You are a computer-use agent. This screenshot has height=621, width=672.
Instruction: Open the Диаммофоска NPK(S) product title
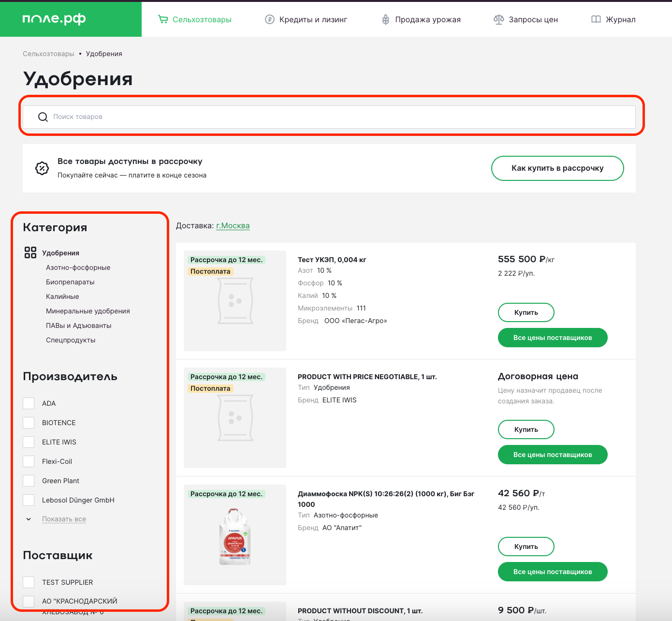pos(386,499)
